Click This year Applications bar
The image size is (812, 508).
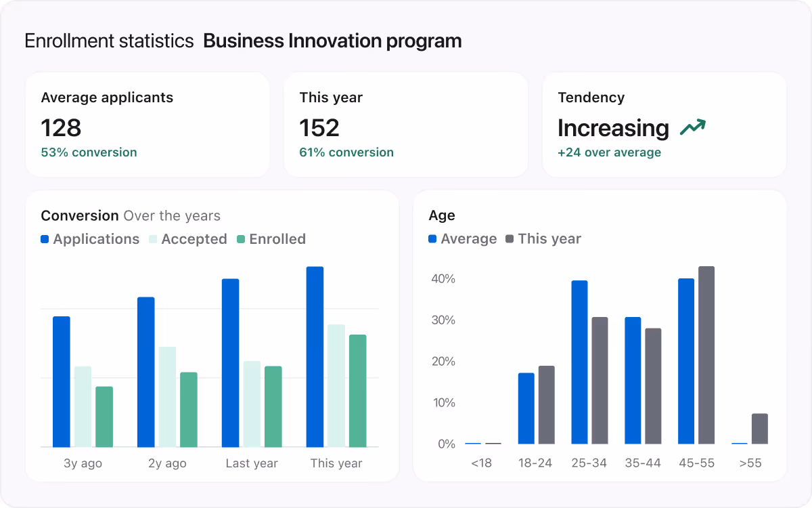coord(315,357)
